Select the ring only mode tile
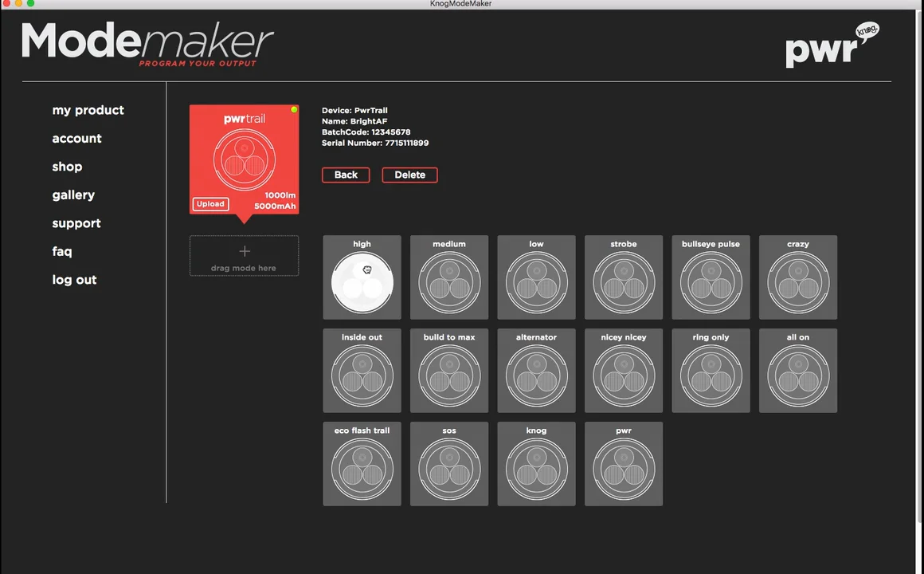Screen dimensions: 924x574 [711, 371]
